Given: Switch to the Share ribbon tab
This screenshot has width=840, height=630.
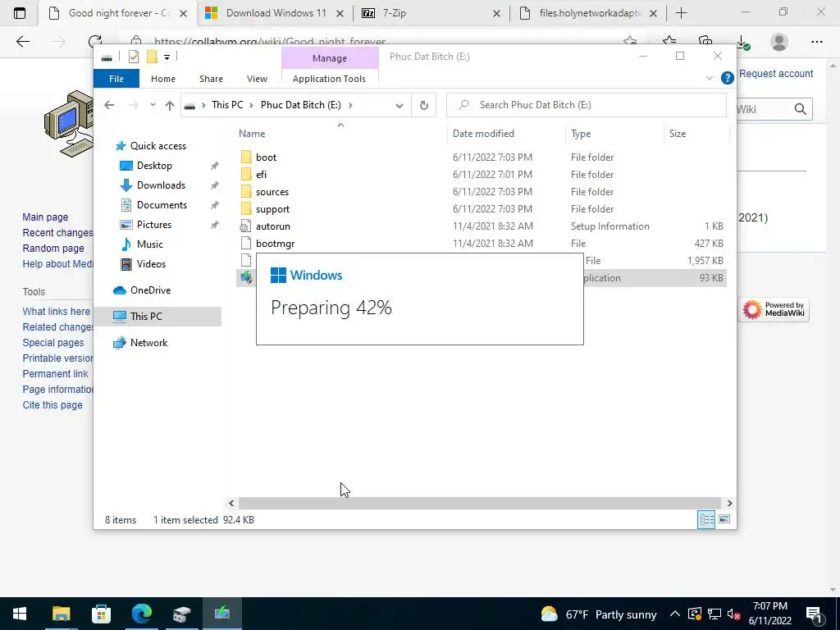Looking at the screenshot, I should coord(211,79).
